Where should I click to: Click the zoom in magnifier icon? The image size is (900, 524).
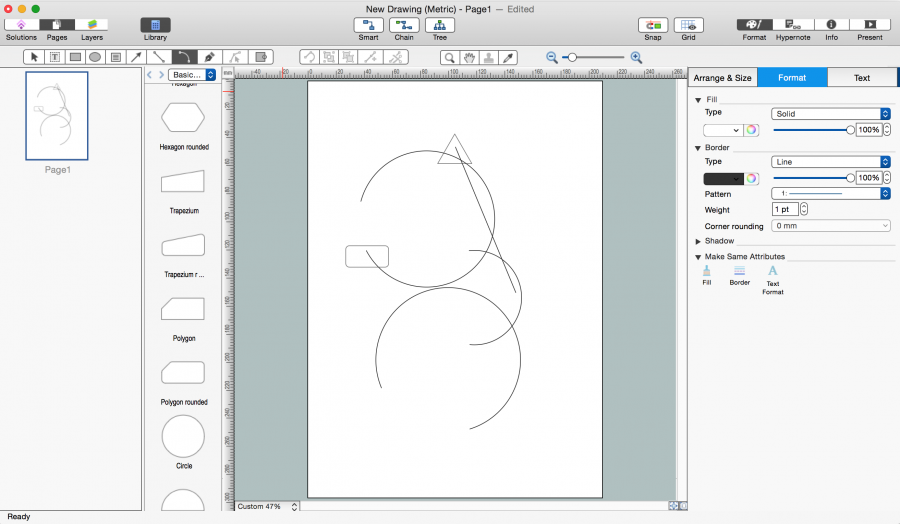636,58
